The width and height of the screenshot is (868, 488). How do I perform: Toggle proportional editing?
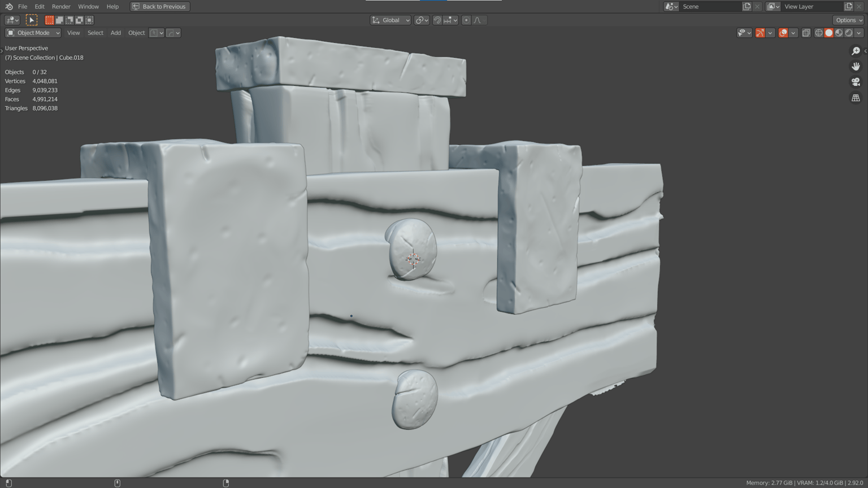(466, 20)
